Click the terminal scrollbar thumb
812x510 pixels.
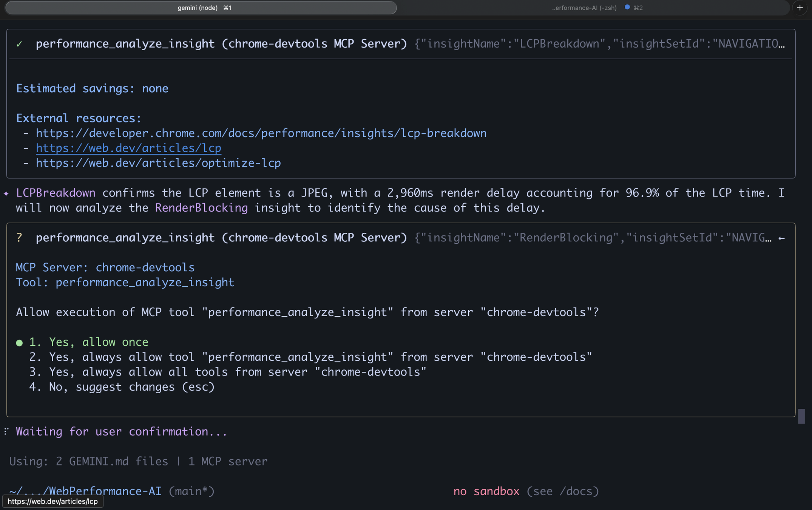click(801, 416)
